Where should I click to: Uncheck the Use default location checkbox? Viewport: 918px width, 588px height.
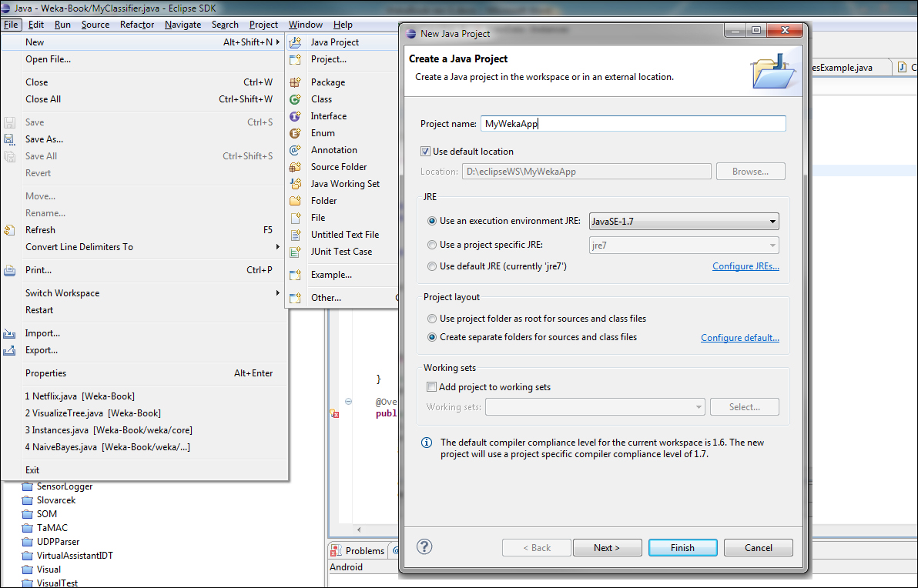pos(426,152)
